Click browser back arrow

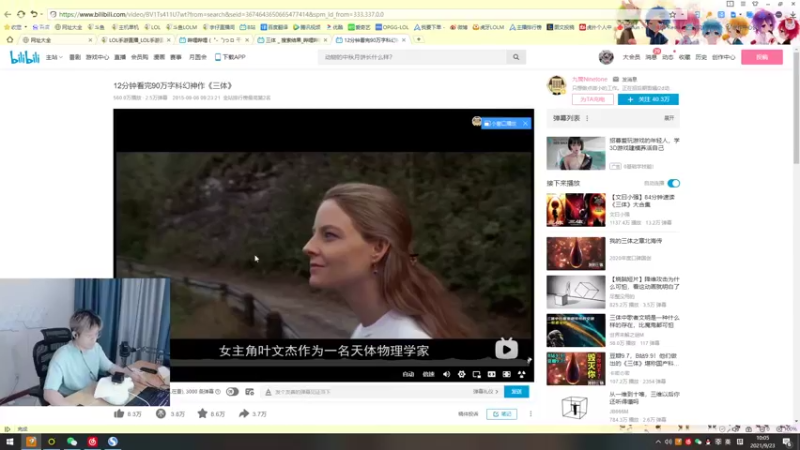coord(8,14)
